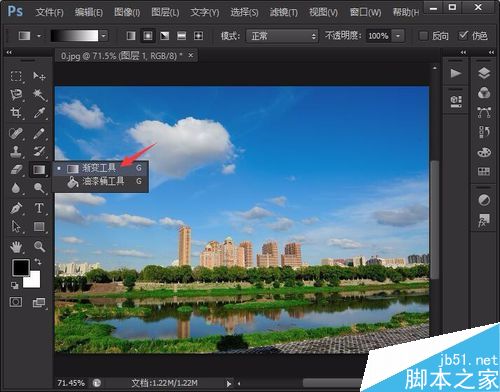
Task: Choose angle gradient style
Action: [165, 36]
